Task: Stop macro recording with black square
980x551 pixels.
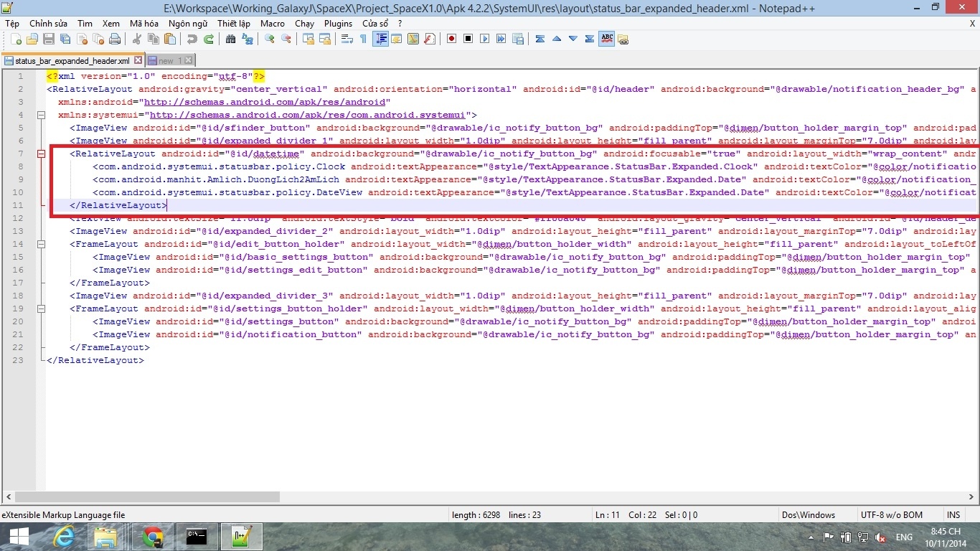Action: pyautogui.click(x=468, y=39)
